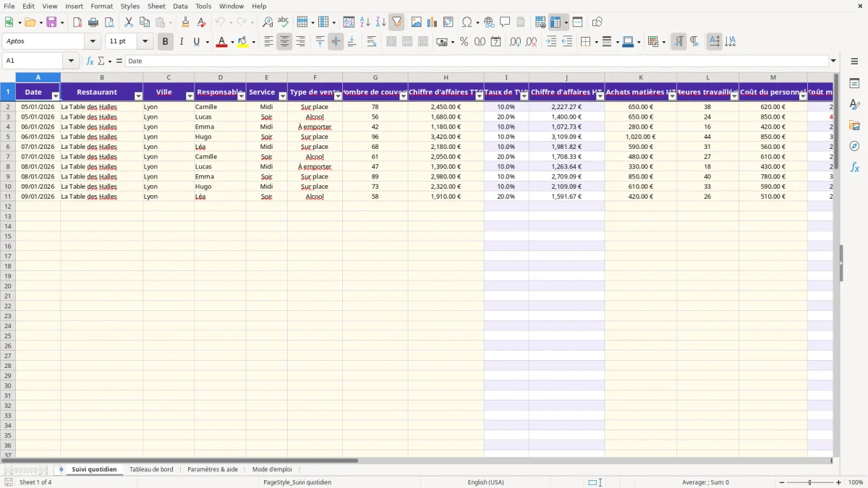The image size is (868, 488).
Task: Click Export as PDF icon
Action: 77,22
